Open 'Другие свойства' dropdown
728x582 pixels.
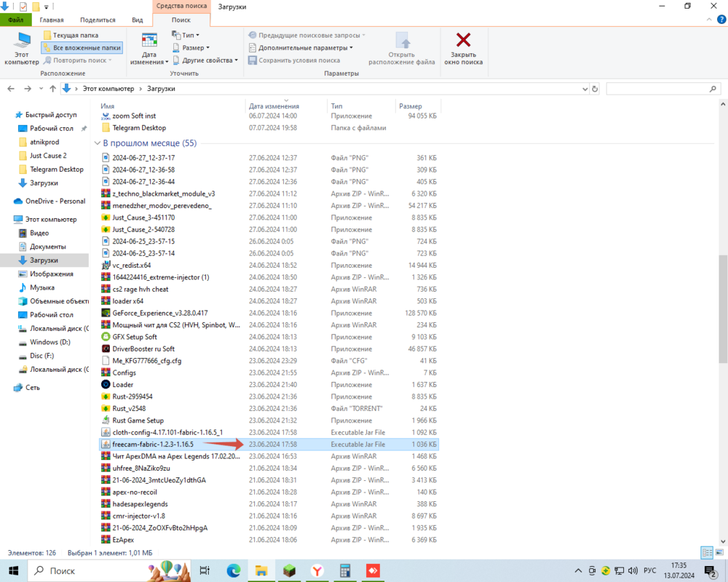(x=205, y=60)
